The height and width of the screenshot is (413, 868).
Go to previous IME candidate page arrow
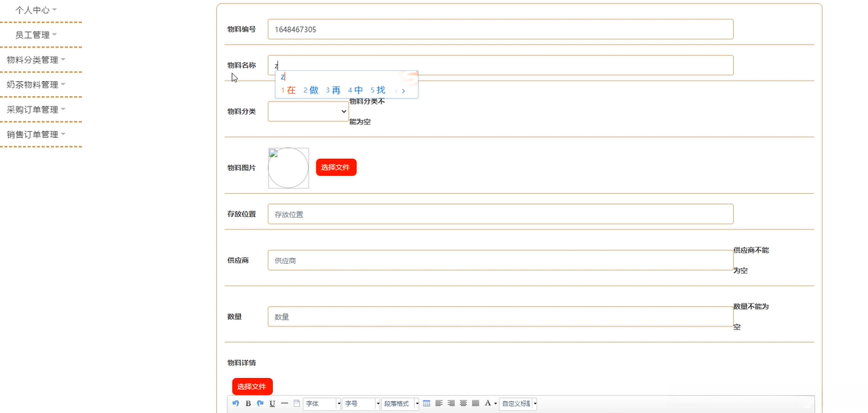396,91
